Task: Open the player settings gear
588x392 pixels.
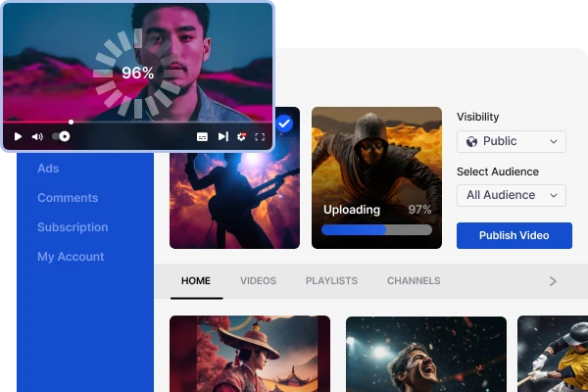Action: pyautogui.click(x=241, y=136)
